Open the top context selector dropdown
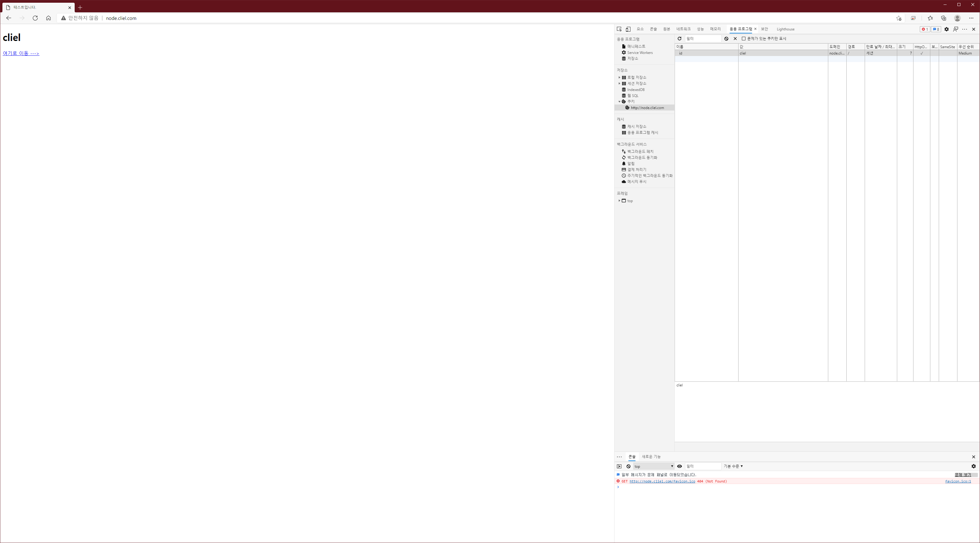Screen dimensions: 980x543 pos(653,466)
